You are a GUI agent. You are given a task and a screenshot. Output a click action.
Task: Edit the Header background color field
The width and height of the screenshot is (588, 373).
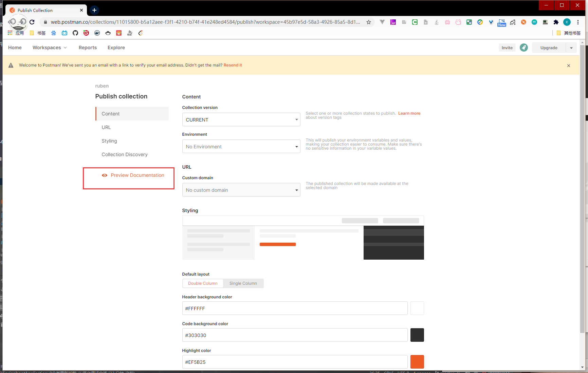[x=295, y=308]
